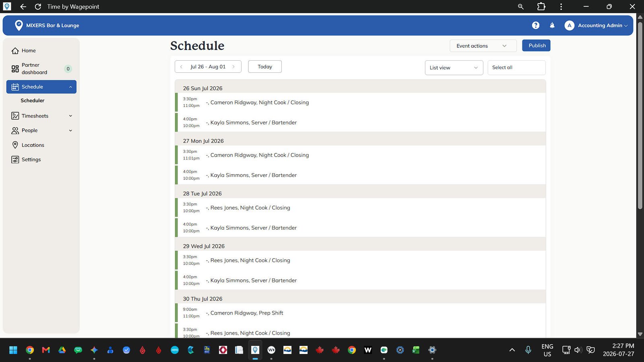Open the List view dropdown
This screenshot has height=362, width=644.
coord(454,68)
